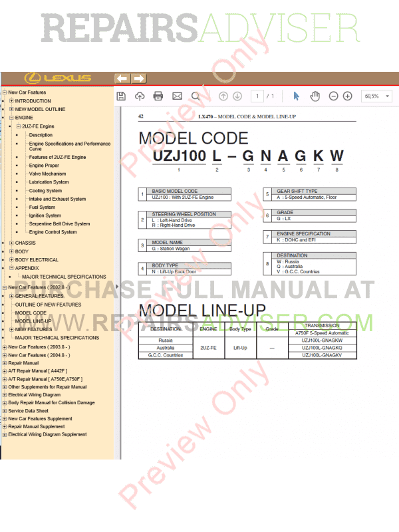Expand Electrical Wiring Diagram node
This screenshot has width=399, height=532.
click(x=5, y=395)
